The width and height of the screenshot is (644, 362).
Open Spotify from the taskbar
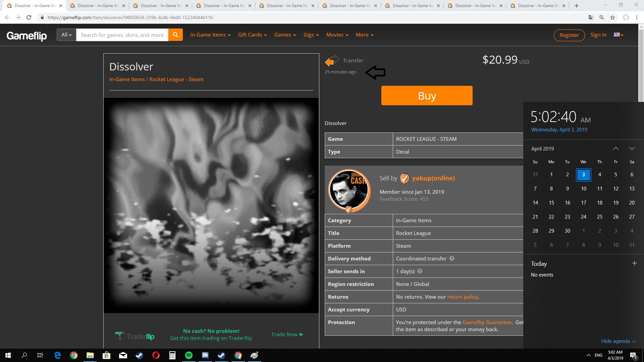189,355
